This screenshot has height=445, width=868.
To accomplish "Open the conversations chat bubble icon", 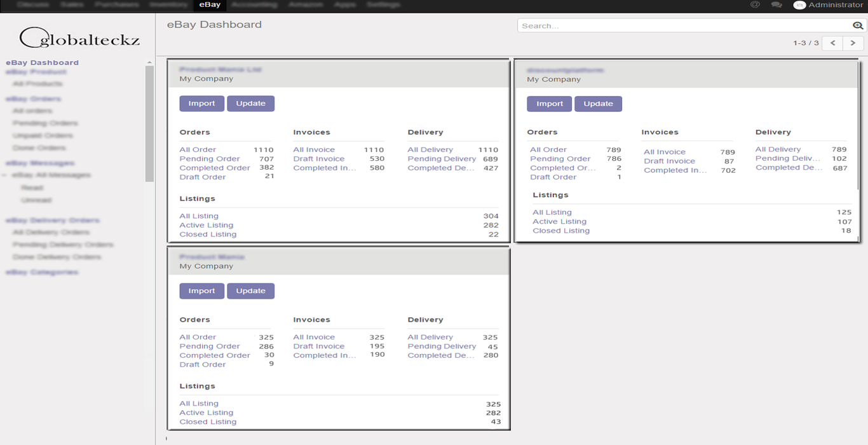I will click(x=776, y=4).
